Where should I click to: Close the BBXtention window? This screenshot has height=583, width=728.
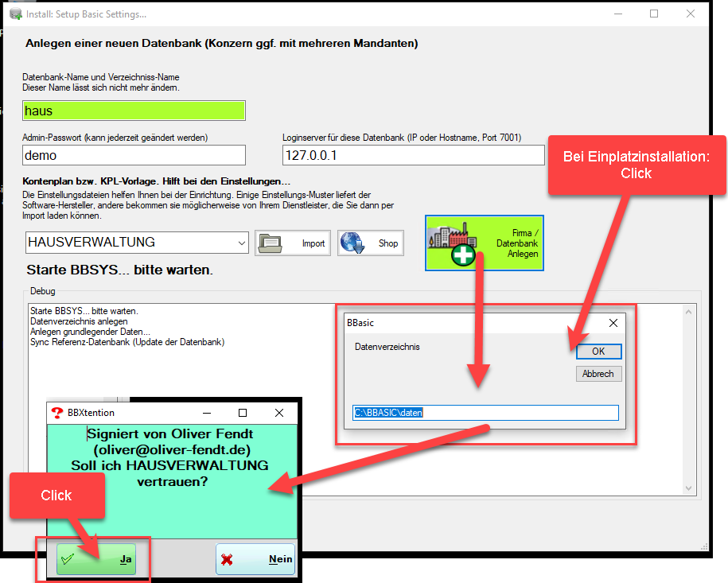coord(279,413)
